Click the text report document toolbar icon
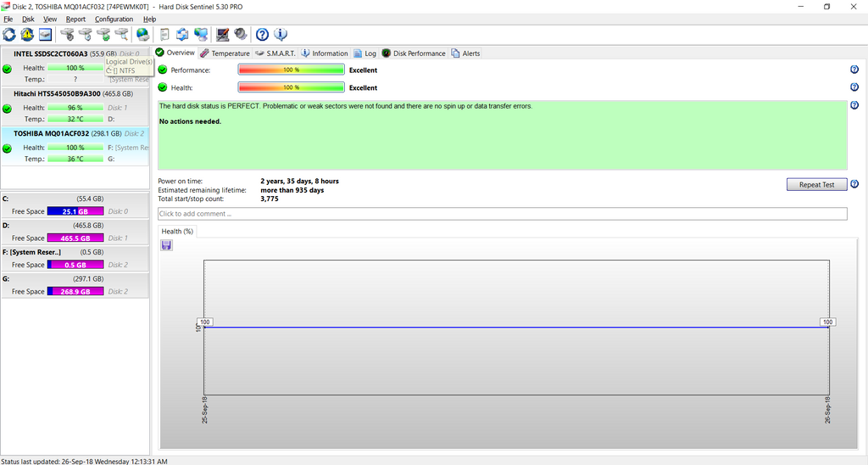 (164, 34)
